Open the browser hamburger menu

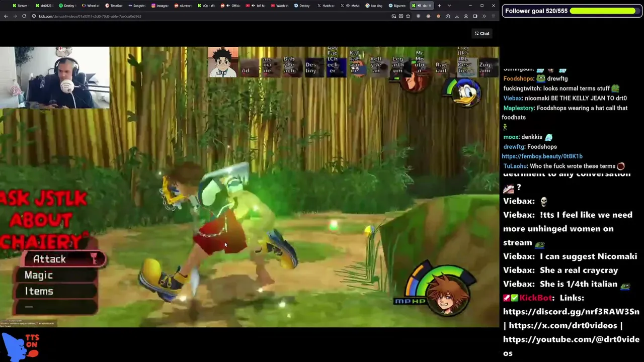[494, 16]
